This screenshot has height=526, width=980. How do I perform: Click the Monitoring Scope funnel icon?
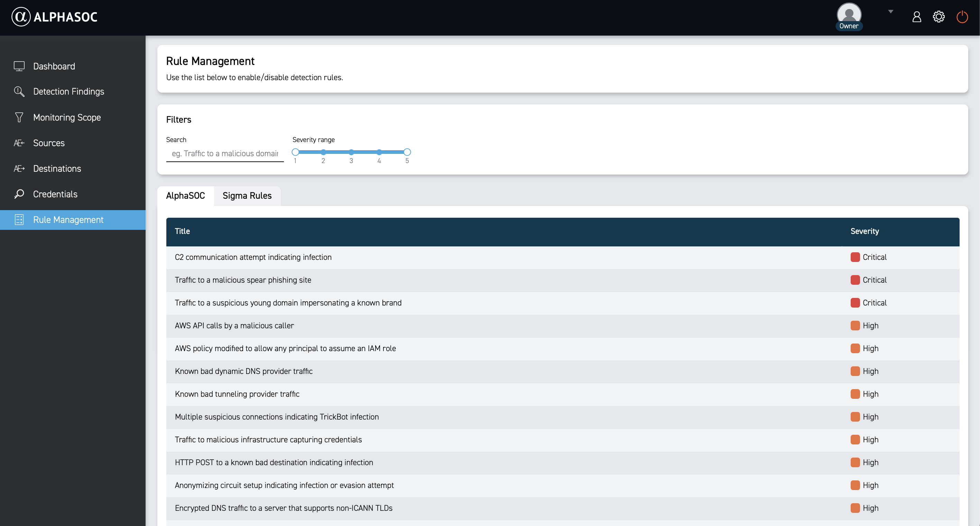19,117
